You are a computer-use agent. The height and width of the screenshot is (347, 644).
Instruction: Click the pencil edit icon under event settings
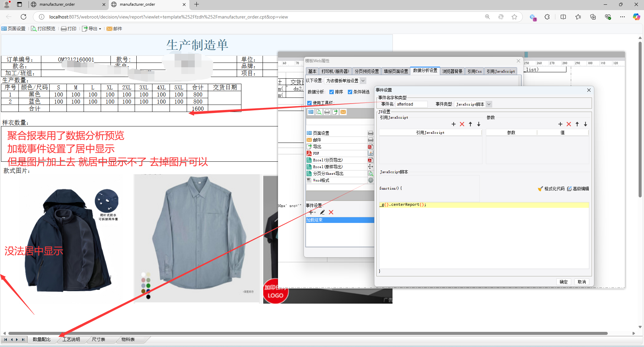[322, 212]
